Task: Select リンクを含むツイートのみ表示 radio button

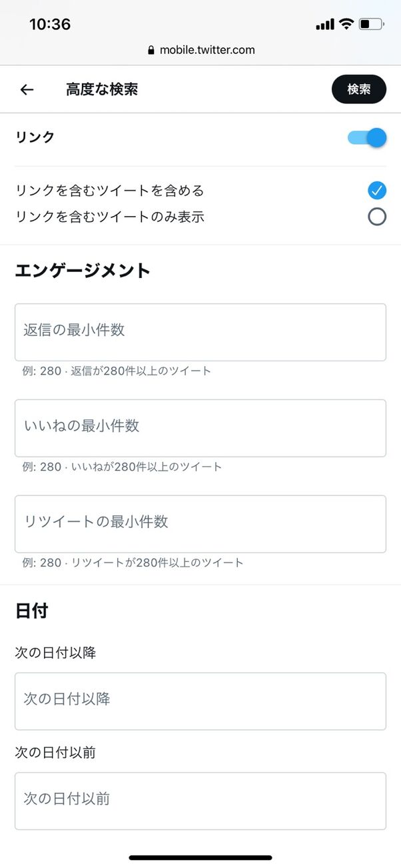Action: pyautogui.click(x=377, y=217)
